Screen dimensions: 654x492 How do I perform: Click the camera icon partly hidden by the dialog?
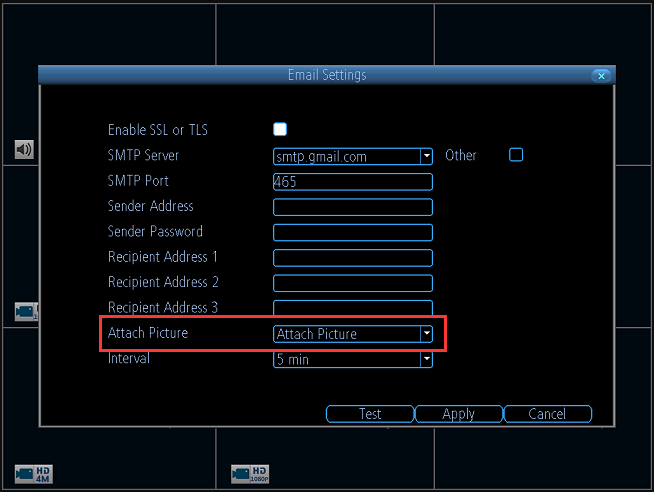(26, 311)
